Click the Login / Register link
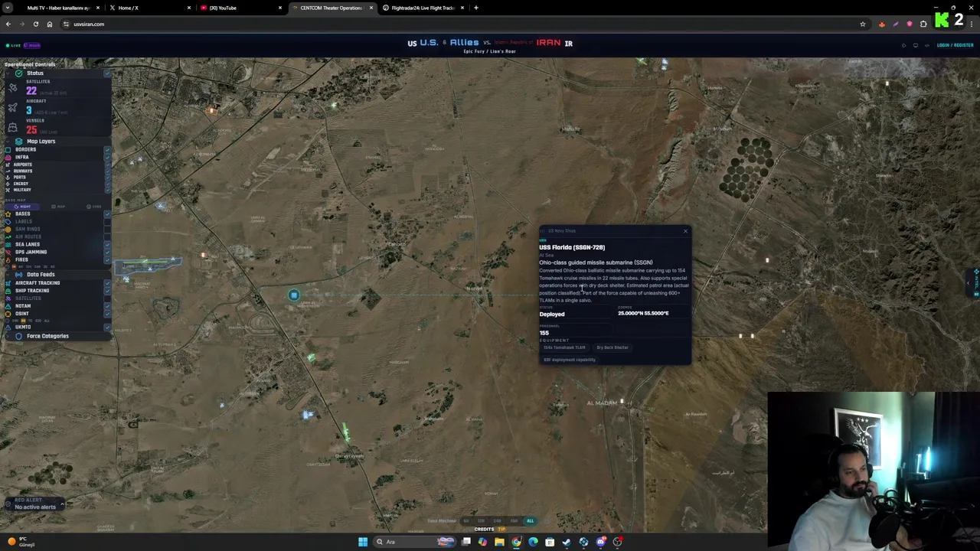Viewport: 980px width, 551px height. 955,45
